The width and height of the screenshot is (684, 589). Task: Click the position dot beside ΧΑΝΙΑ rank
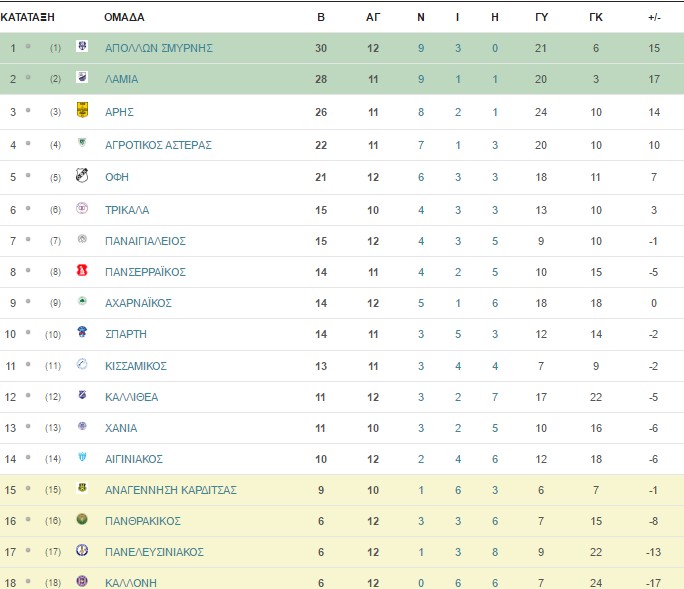coord(28,426)
